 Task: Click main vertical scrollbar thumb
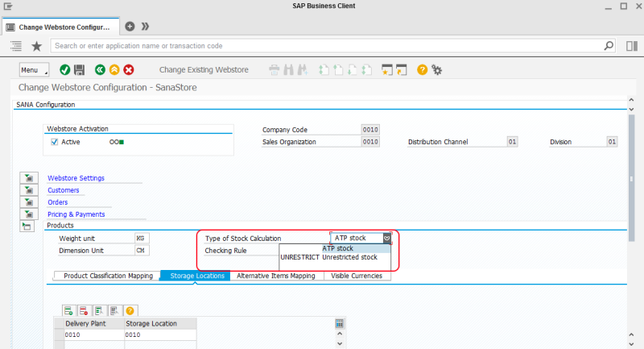[632, 178]
